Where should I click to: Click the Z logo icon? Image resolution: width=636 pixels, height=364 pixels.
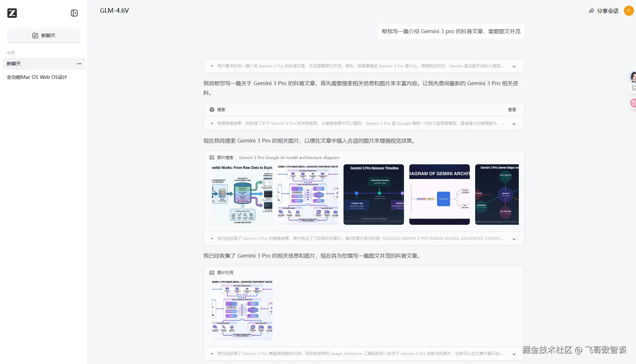click(12, 13)
